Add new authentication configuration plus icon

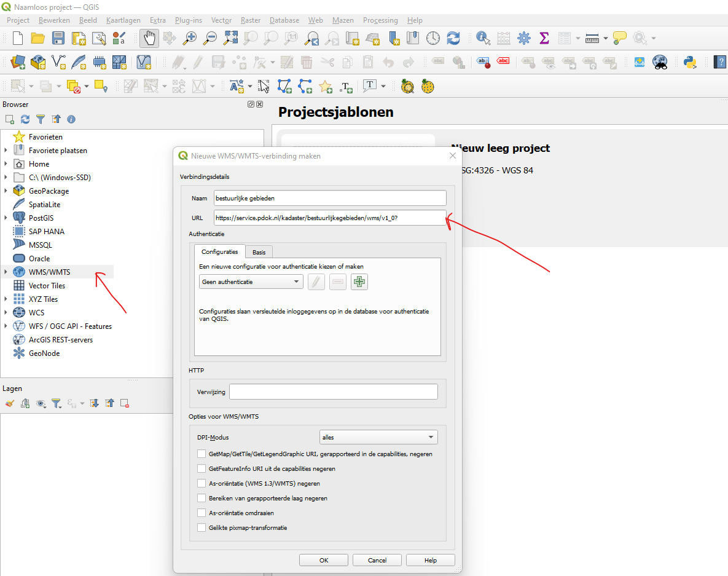pyautogui.click(x=359, y=282)
